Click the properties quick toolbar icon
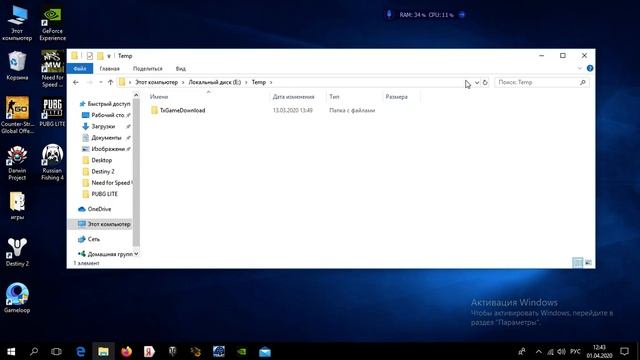The image size is (640, 360). coord(90,56)
